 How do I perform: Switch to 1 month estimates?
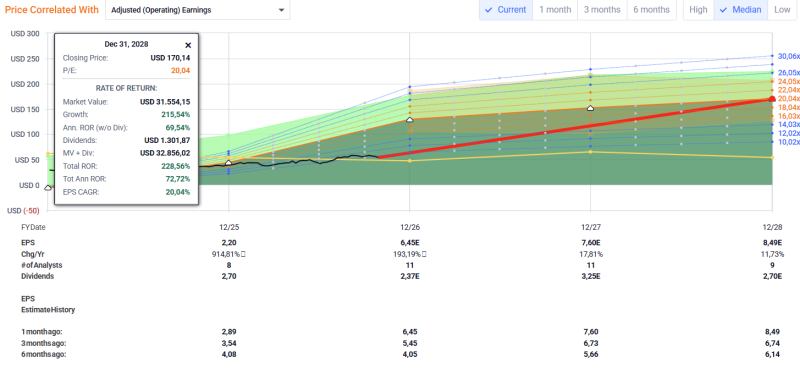tap(555, 10)
